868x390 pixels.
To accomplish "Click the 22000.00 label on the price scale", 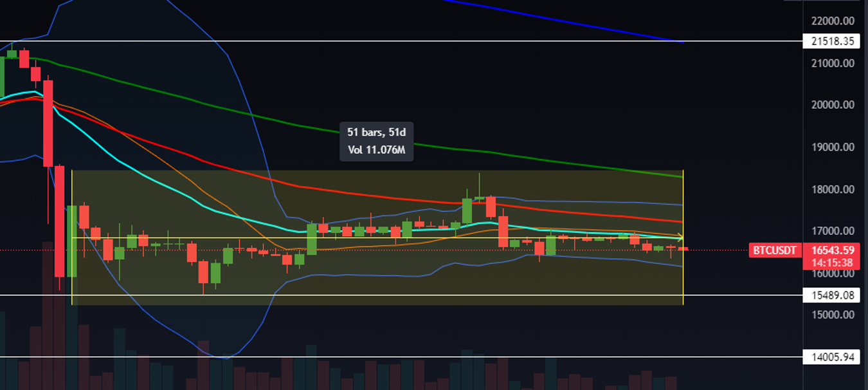I will [x=833, y=21].
